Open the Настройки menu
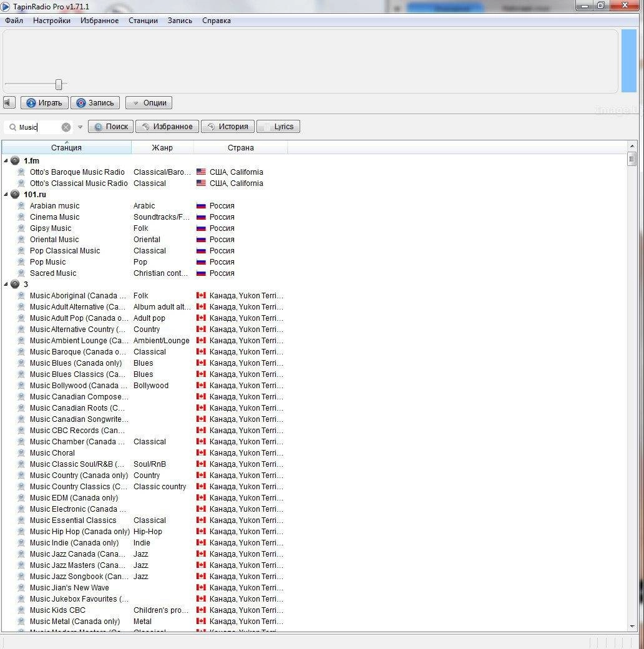 [x=52, y=20]
